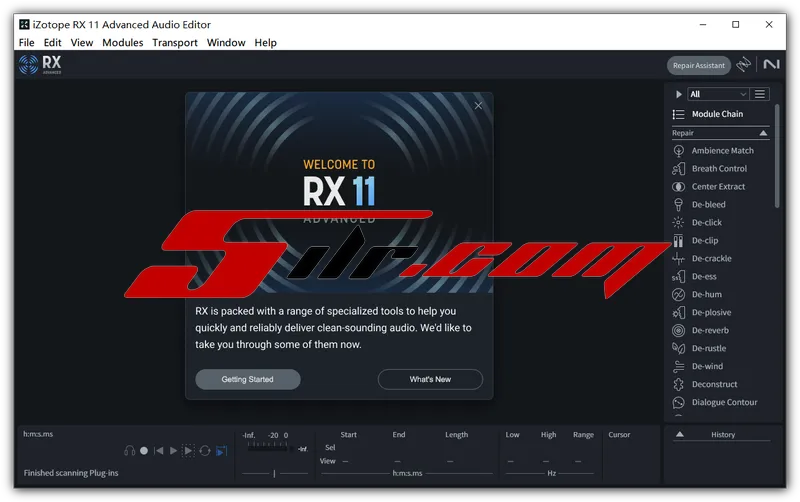Click the module list vertical scrollbar
Viewport: 800px width, 502px height.
[777, 156]
